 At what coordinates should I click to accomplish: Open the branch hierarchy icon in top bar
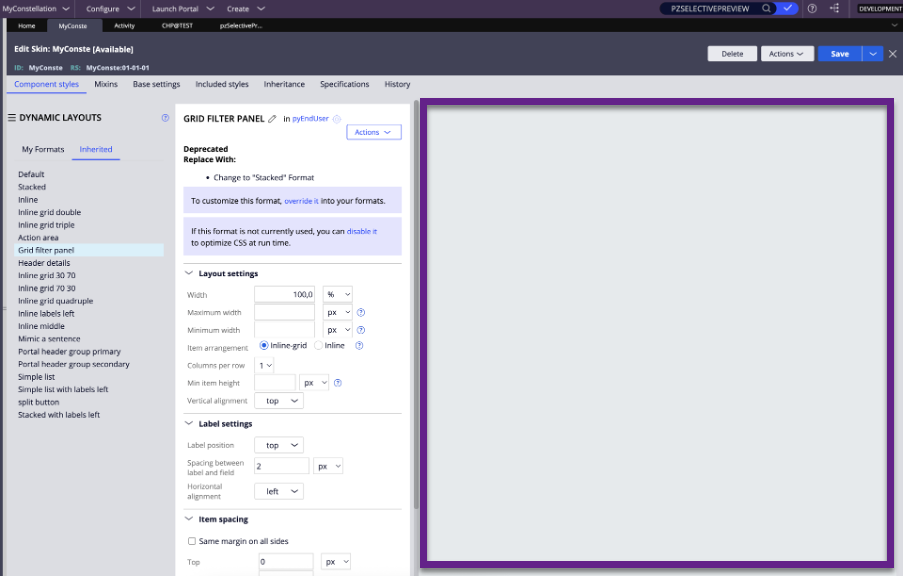(834, 8)
